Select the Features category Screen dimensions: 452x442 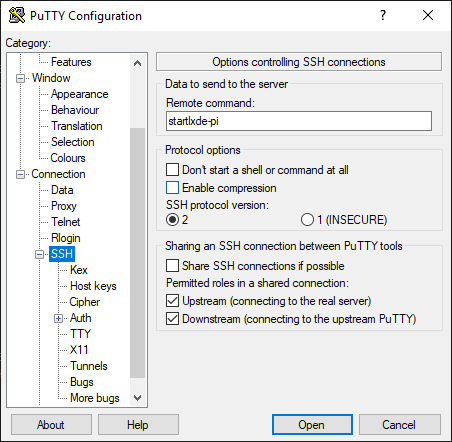pyautogui.click(x=71, y=62)
